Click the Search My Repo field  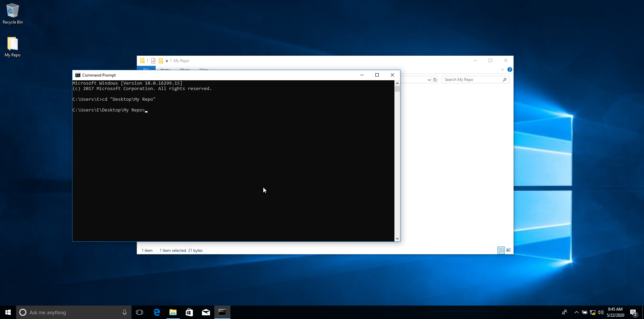pos(475,80)
